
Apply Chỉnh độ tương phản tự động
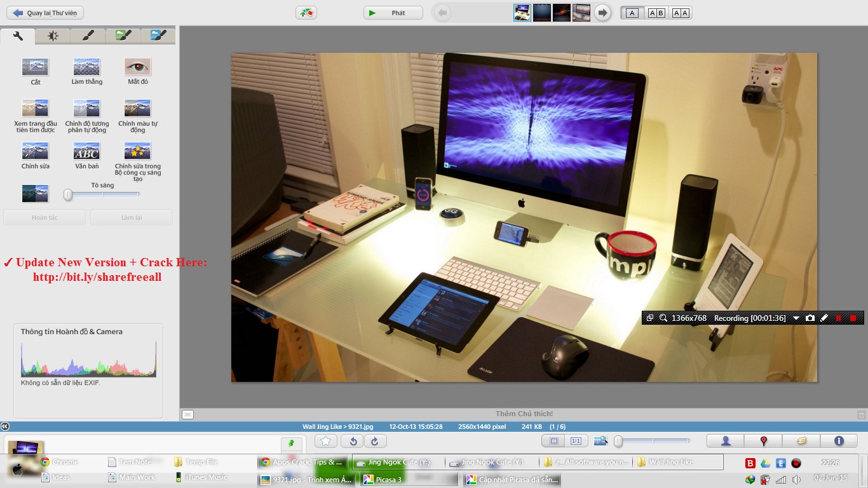(x=86, y=108)
